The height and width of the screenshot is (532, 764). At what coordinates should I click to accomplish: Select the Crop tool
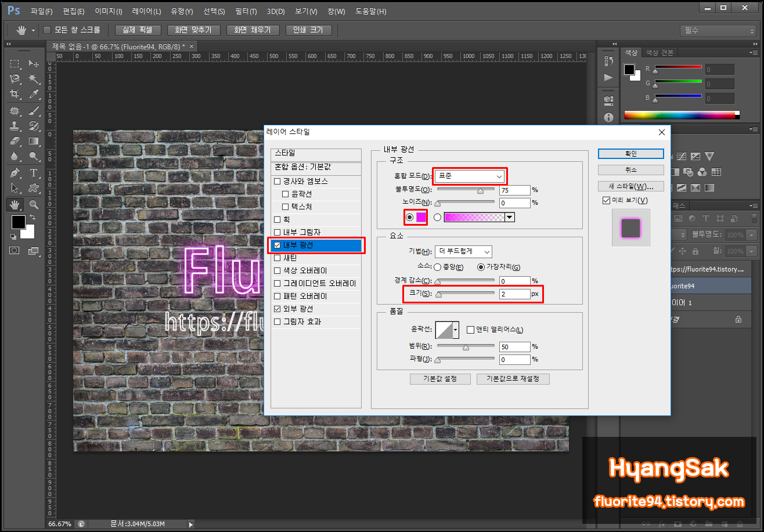tap(15, 94)
